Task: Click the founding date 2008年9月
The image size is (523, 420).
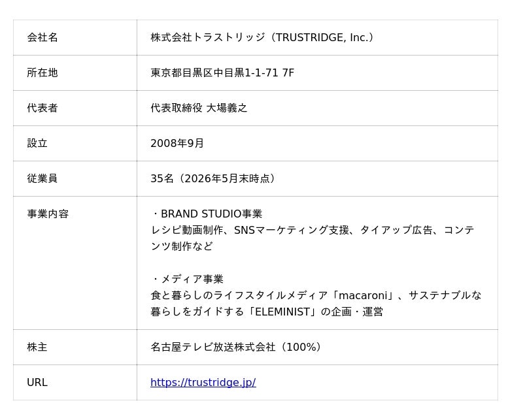Action: (177, 143)
